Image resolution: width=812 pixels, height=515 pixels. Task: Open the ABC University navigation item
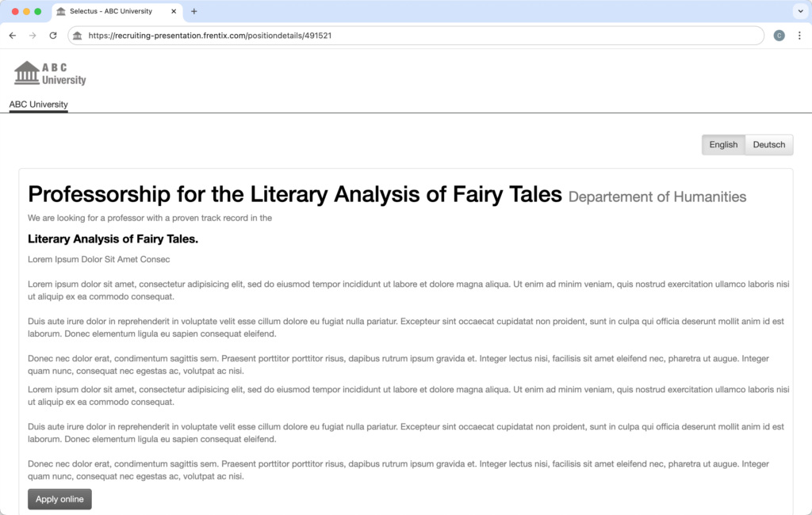click(x=38, y=105)
